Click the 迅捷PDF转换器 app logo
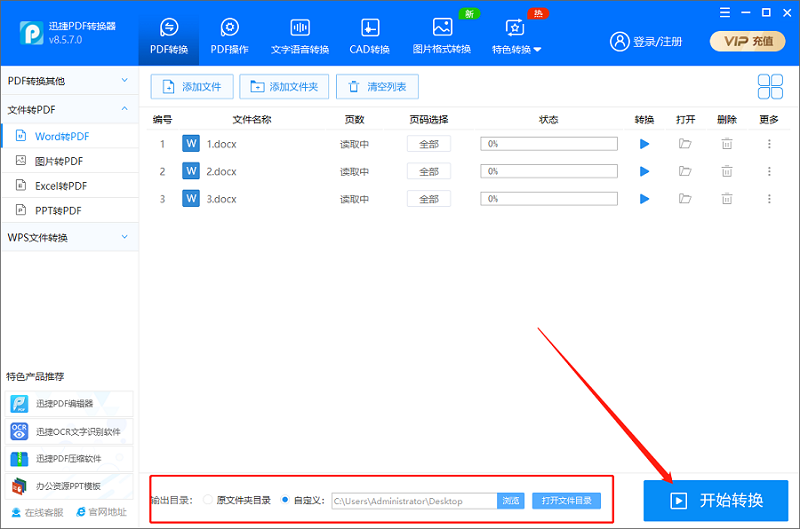Viewport: 800px width, 529px height. pos(32,33)
